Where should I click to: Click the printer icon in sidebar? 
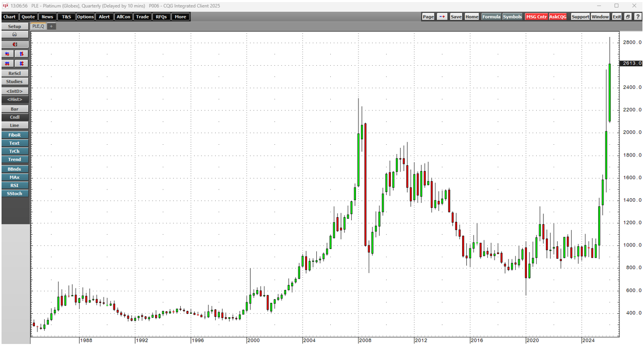pyautogui.click(x=14, y=34)
